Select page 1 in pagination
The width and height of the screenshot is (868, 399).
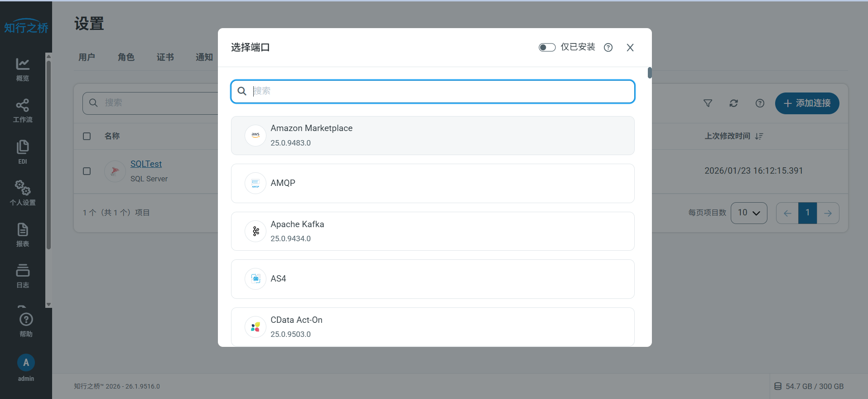point(807,213)
